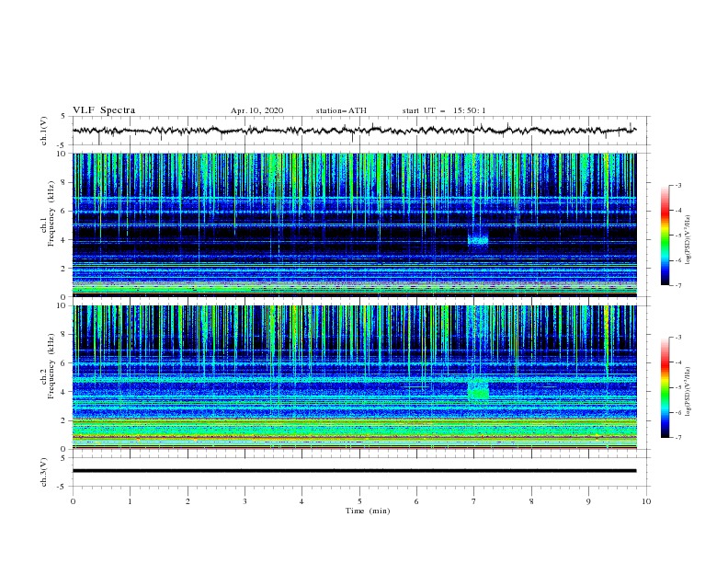
Task: Click the "ch.3(V)" axis label
Action: (x=44, y=472)
